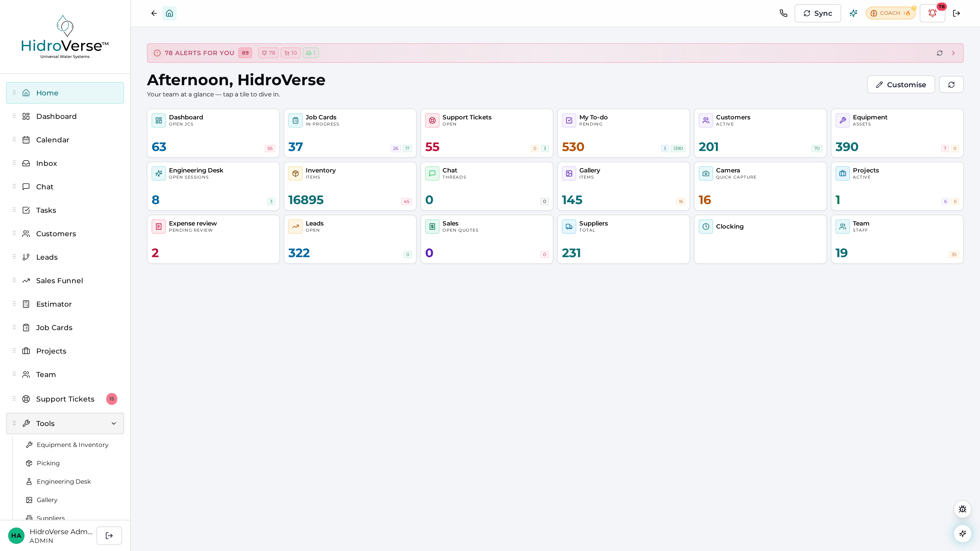980x551 pixels.
Task: Open the Customers Active tile
Action: [x=760, y=133]
